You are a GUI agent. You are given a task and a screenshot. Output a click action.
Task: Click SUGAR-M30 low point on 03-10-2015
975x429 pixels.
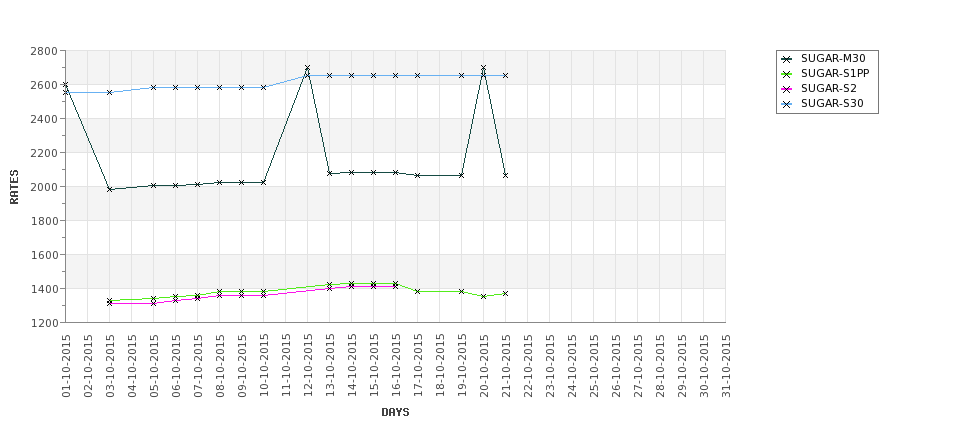click(x=109, y=189)
